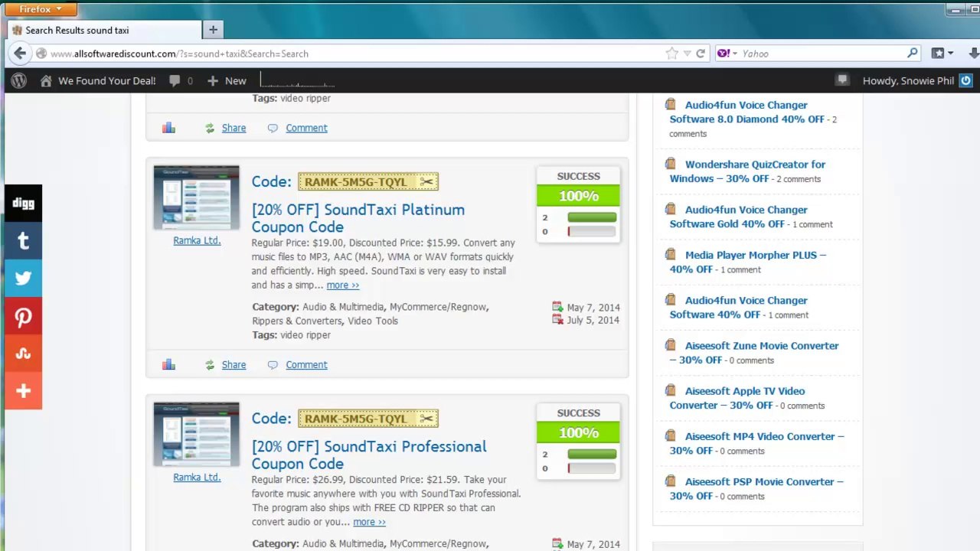The width and height of the screenshot is (980, 551).
Task: Open Video Tools category link
Action: [373, 321]
